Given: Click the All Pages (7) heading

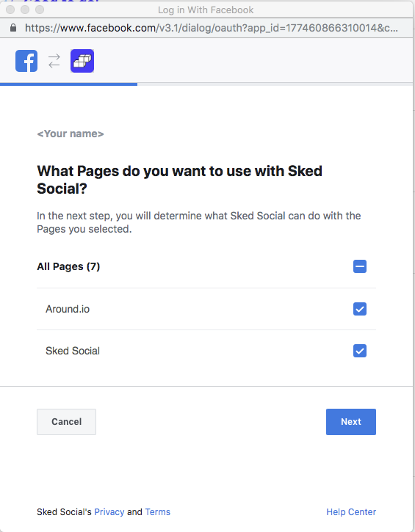Looking at the screenshot, I should point(68,266).
